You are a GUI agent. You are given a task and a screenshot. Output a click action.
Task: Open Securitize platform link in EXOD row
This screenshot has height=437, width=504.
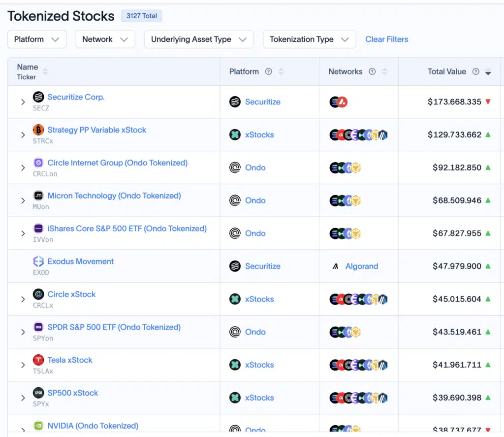(x=263, y=266)
